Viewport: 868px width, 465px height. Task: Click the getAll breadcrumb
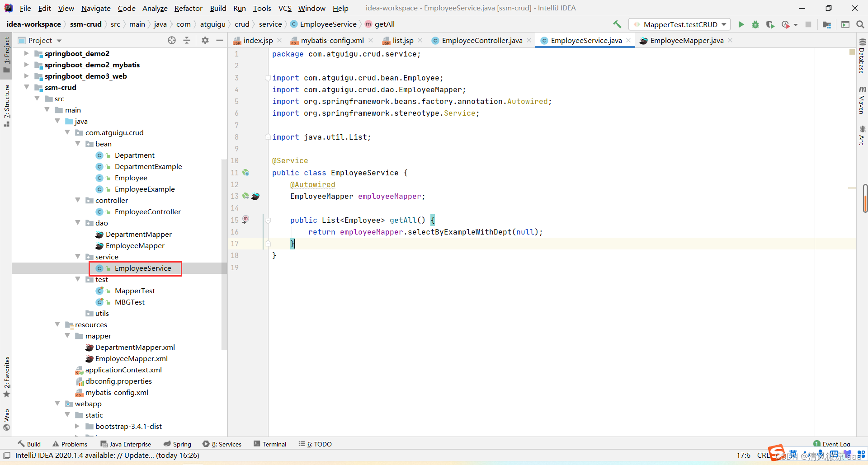point(380,24)
